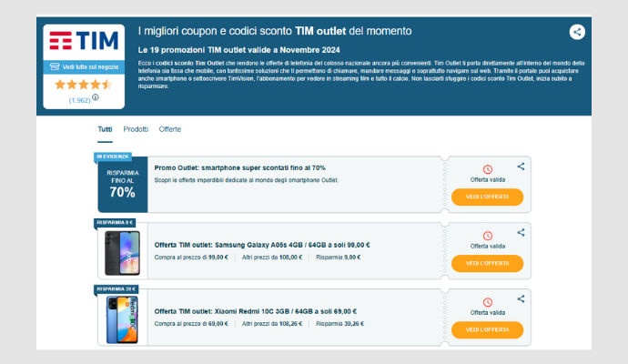Click Vedi tutto sul negozio button
This screenshot has height=364, width=628.
(84, 66)
